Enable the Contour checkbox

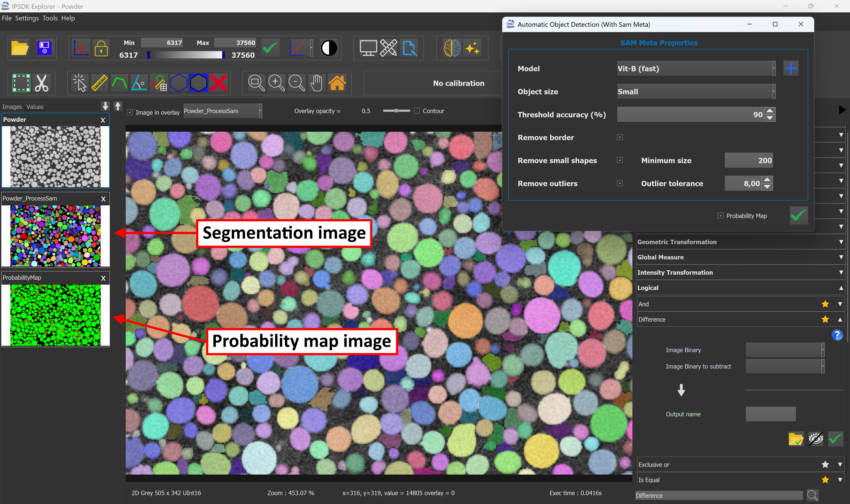point(417,111)
